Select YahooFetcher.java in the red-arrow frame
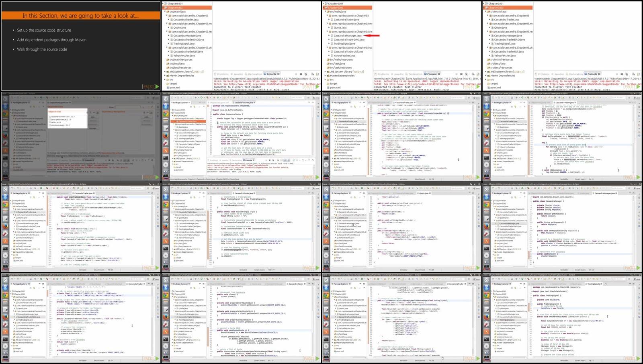Screen dimensions: 643x364 (x=344, y=56)
